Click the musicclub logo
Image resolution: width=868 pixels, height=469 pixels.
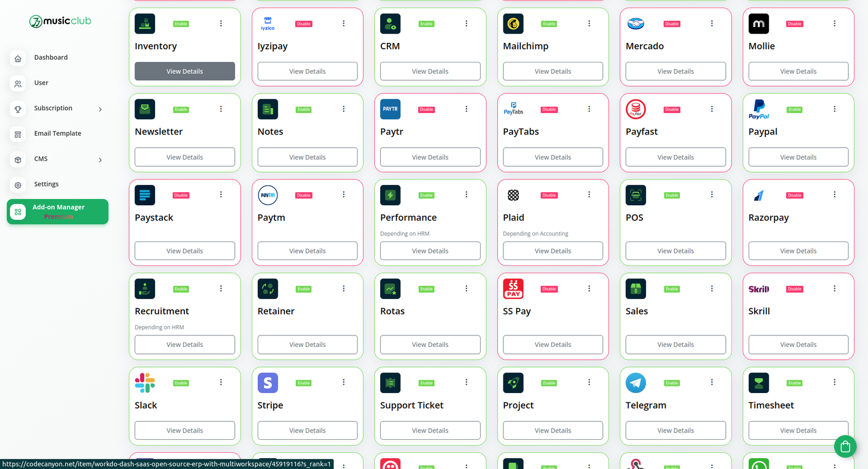[60, 21]
